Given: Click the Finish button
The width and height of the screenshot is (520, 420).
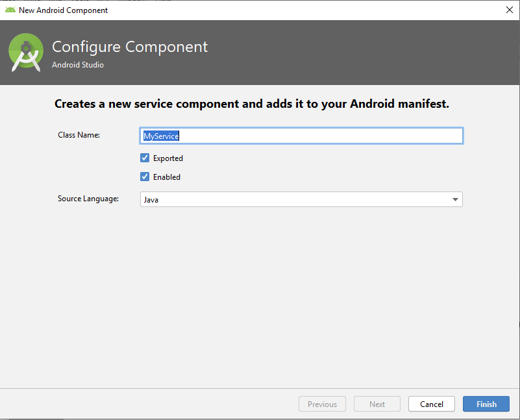Looking at the screenshot, I should click(486, 404).
